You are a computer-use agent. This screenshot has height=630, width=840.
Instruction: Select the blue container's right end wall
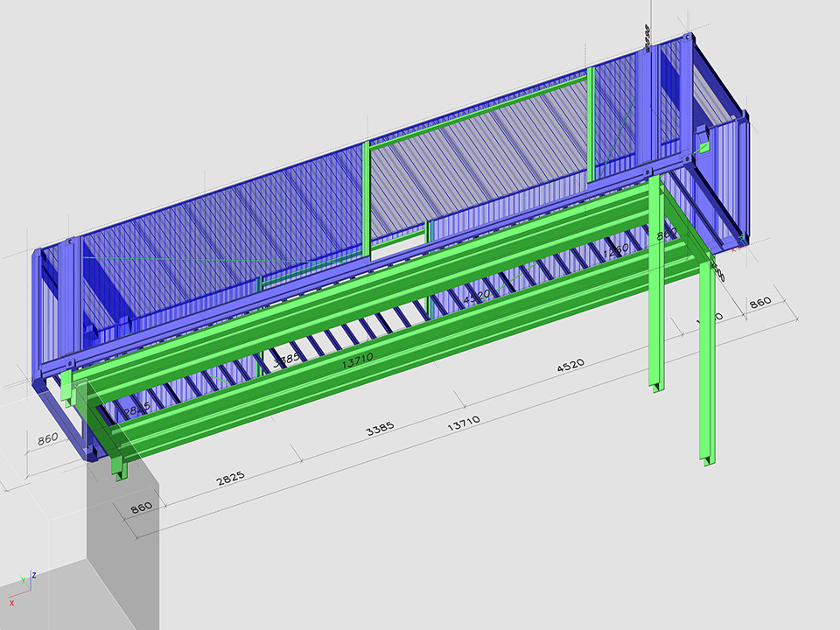pyautogui.click(x=722, y=175)
